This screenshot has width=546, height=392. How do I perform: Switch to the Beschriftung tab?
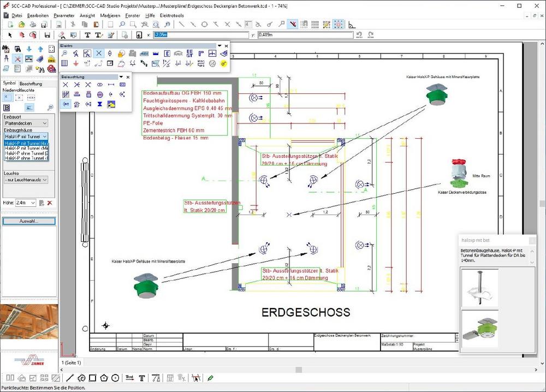coord(31,84)
